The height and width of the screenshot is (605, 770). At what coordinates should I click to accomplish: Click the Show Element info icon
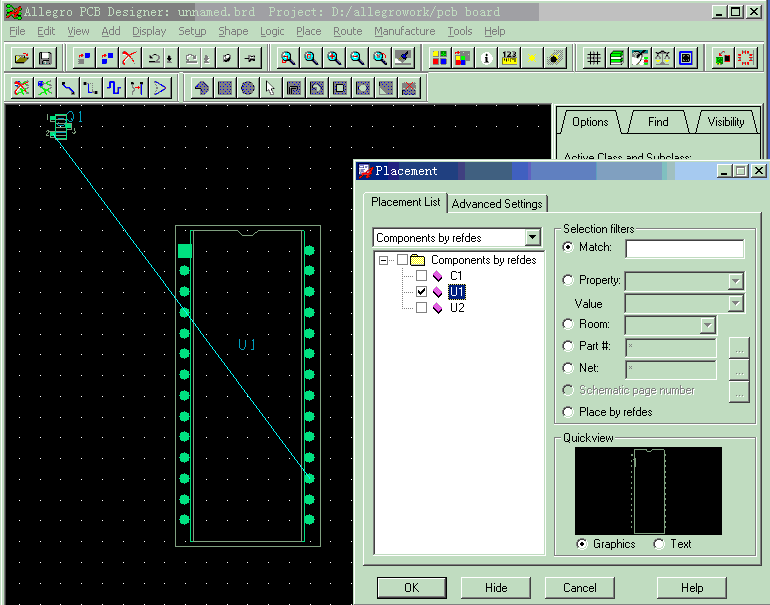(x=486, y=58)
